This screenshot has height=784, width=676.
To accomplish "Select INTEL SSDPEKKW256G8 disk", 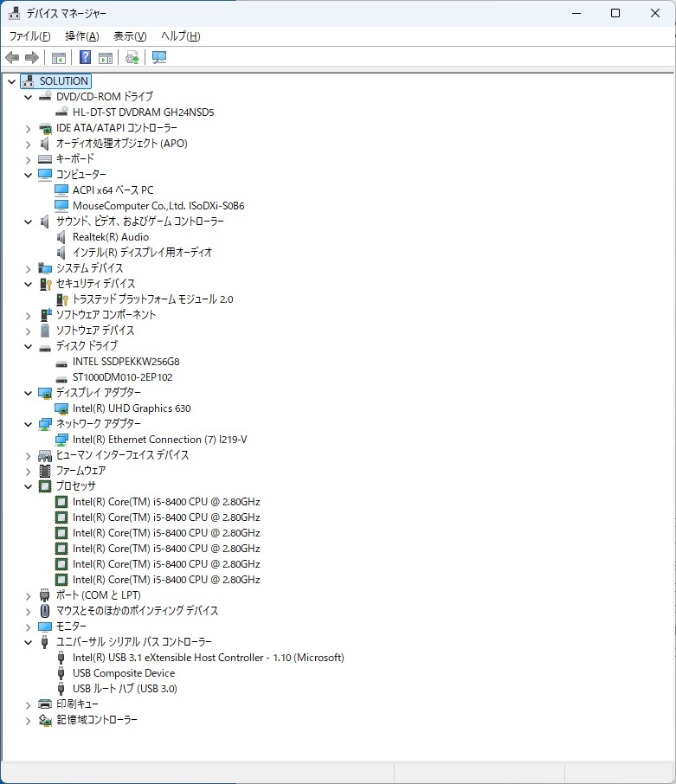I will (126, 362).
